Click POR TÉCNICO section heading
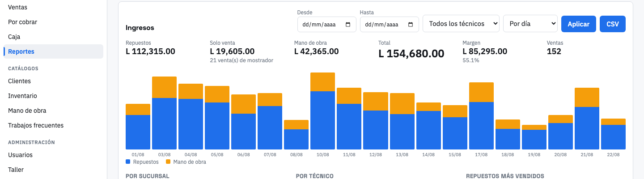The height and width of the screenshot is (179, 644). point(315,176)
